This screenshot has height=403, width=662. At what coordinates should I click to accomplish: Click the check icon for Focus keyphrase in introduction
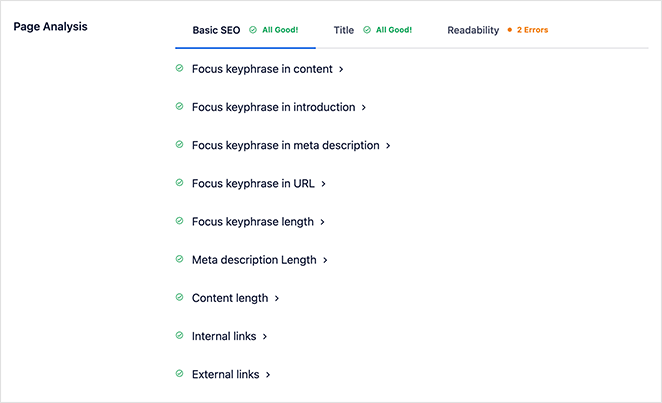coord(179,106)
